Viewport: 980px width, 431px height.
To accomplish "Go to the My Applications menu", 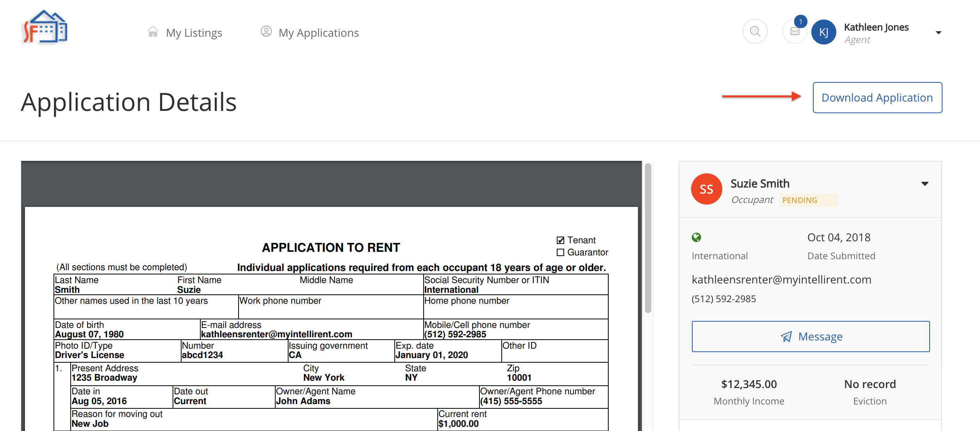I will (x=319, y=33).
